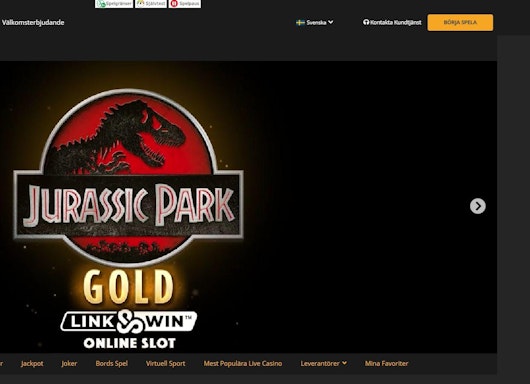Screen dimensions: 530x384
Task: Select the Joker category
Action: [x=69, y=363]
